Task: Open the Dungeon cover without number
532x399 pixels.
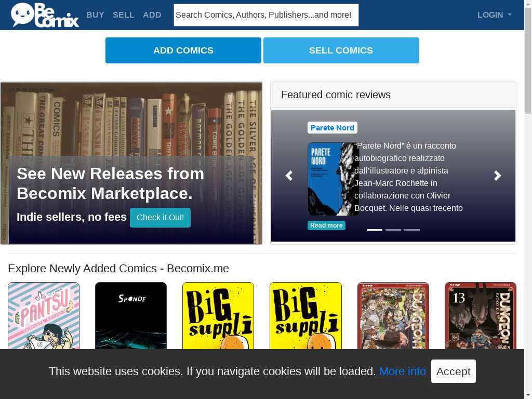Action: (x=393, y=315)
